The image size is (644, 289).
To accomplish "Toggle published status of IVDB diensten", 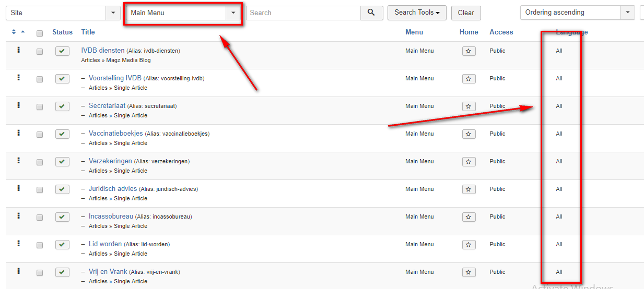I will 62,51.
